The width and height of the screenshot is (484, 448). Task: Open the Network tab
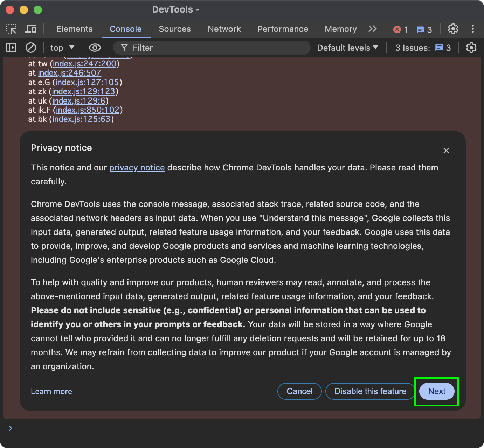(x=224, y=29)
